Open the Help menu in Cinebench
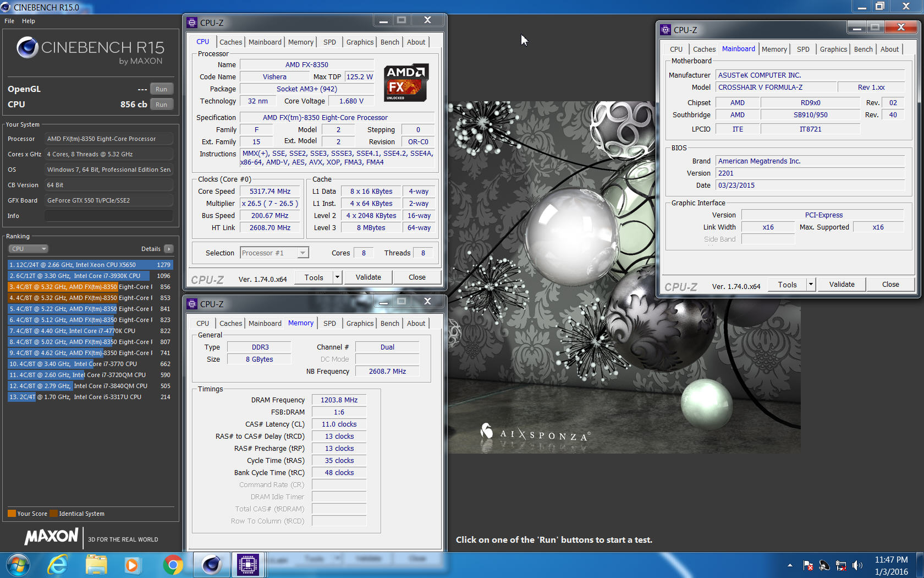Viewport: 924px width, 578px height. [29, 21]
